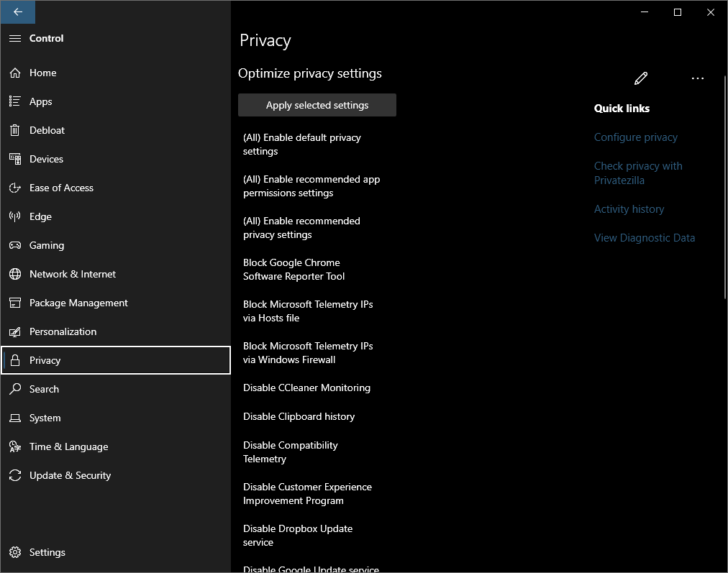Click the Home house icon

click(x=15, y=73)
